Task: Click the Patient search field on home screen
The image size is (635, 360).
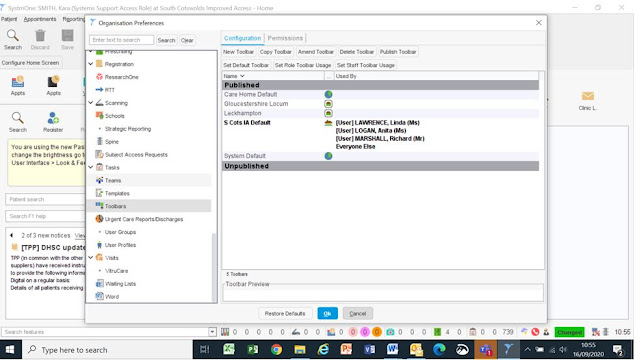Action: (45, 199)
